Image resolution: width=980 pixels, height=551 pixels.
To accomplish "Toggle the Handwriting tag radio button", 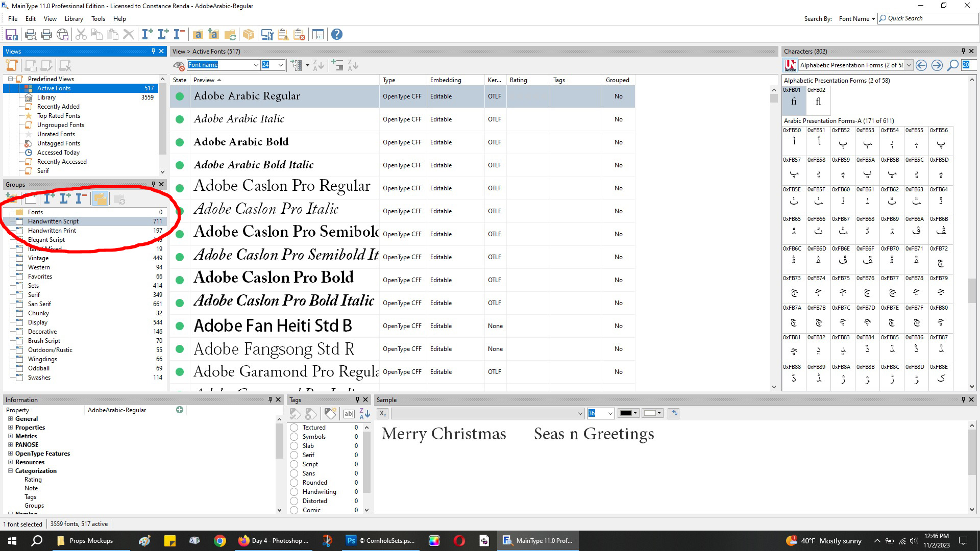I will pos(295,492).
